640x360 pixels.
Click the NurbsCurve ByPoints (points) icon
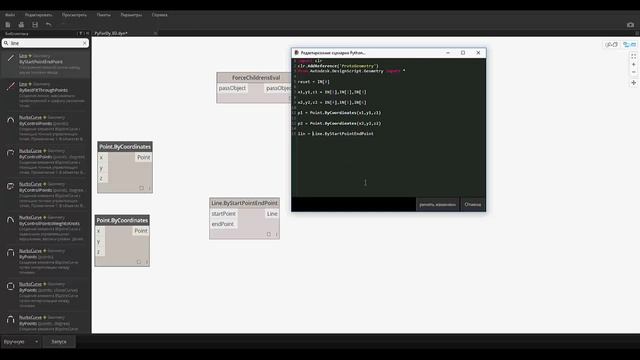(11, 253)
